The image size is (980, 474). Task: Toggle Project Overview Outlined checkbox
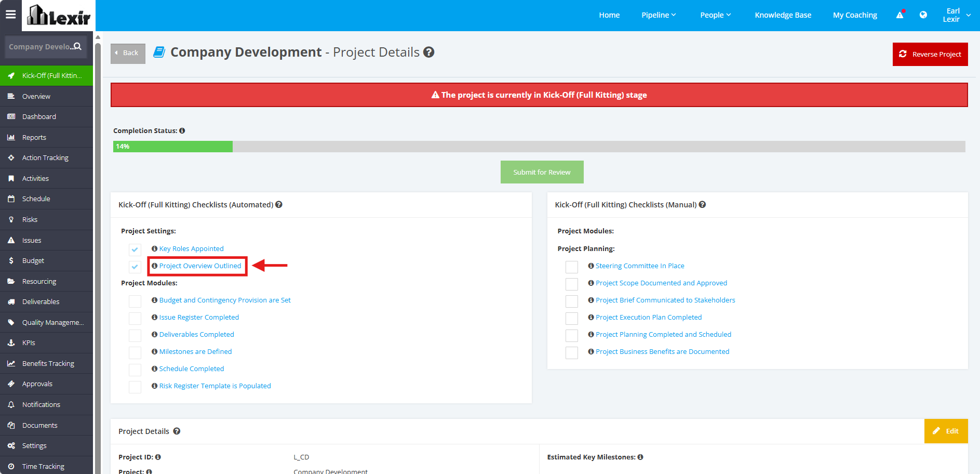135,267
